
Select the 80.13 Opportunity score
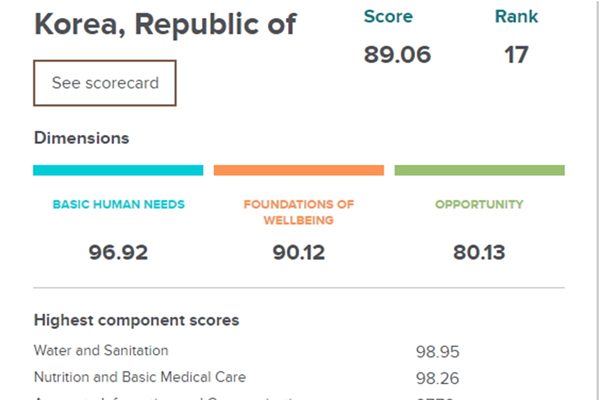coord(479,252)
